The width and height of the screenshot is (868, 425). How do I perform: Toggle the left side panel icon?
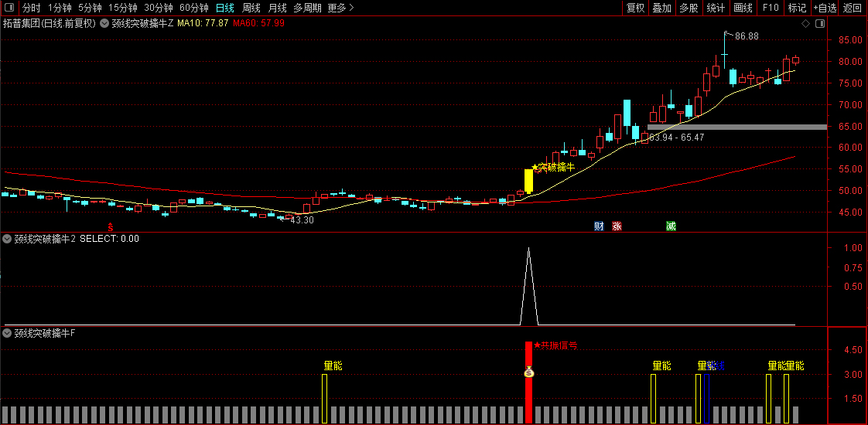tap(9, 8)
